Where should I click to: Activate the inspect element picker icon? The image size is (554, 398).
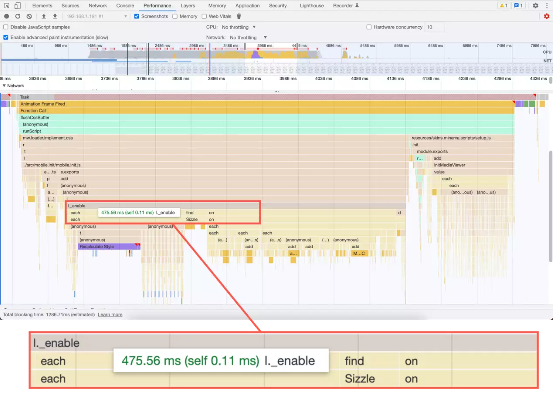click(6, 5)
